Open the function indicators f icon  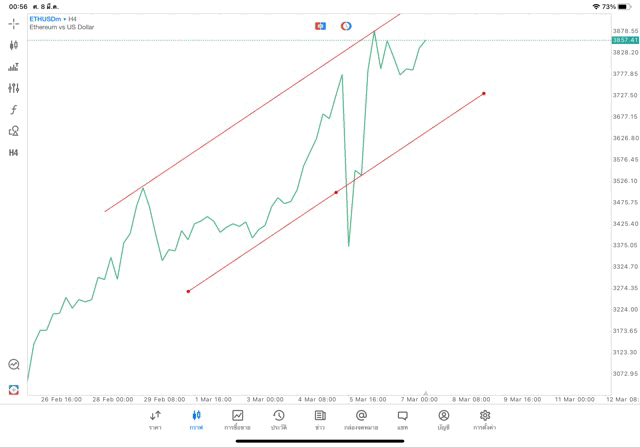(14, 110)
